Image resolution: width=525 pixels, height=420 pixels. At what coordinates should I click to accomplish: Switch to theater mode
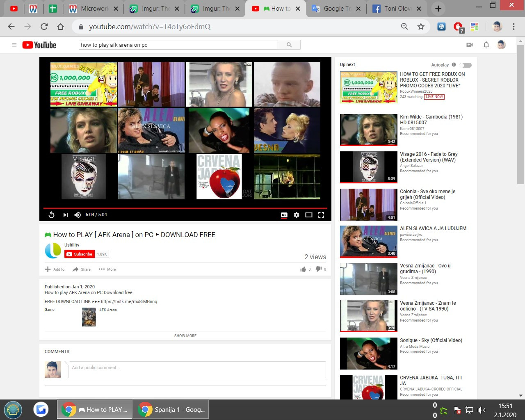coord(309,215)
